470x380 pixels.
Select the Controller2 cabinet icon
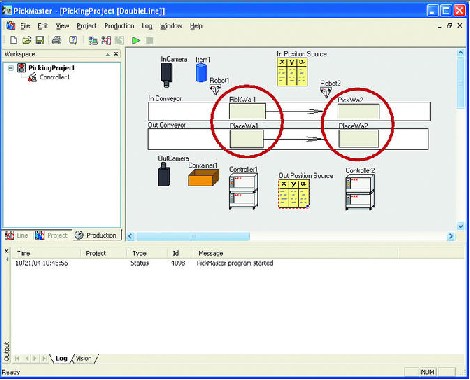pyautogui.click(x=360, y=192)
